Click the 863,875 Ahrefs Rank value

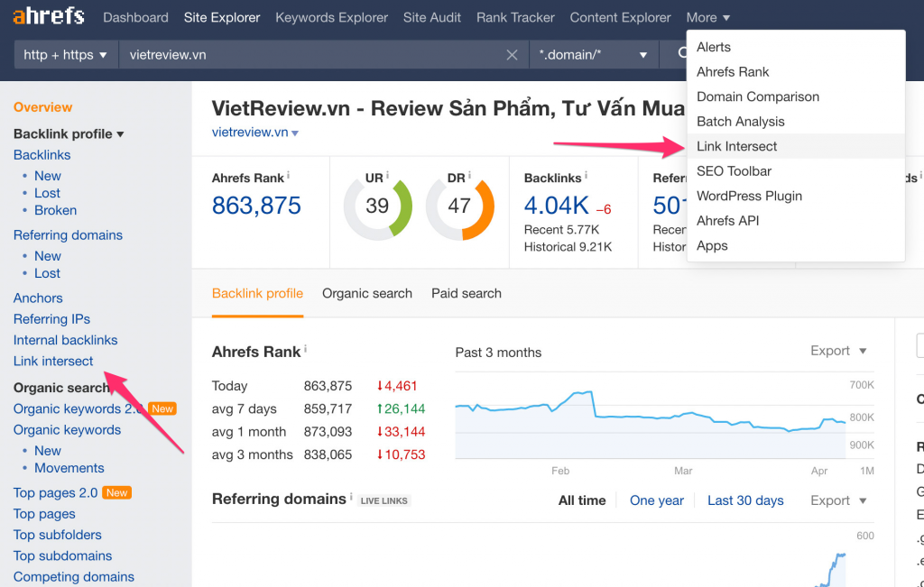point(256,206)
